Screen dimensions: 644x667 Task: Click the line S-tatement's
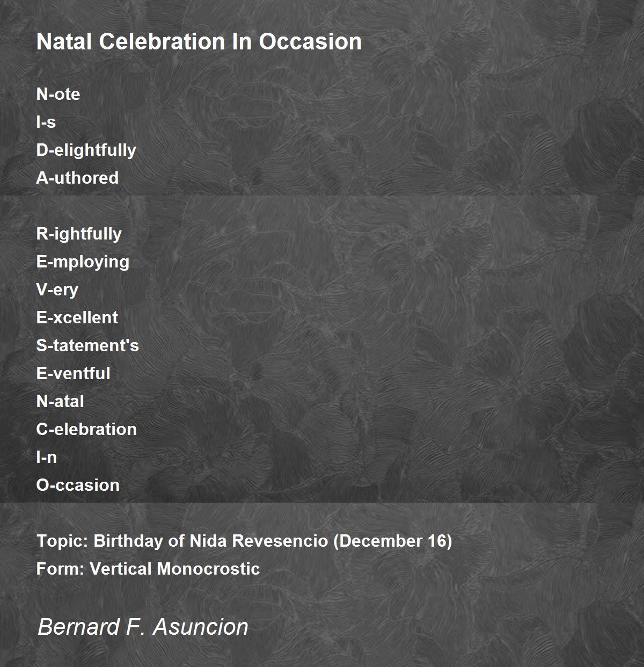pos(87,345)
